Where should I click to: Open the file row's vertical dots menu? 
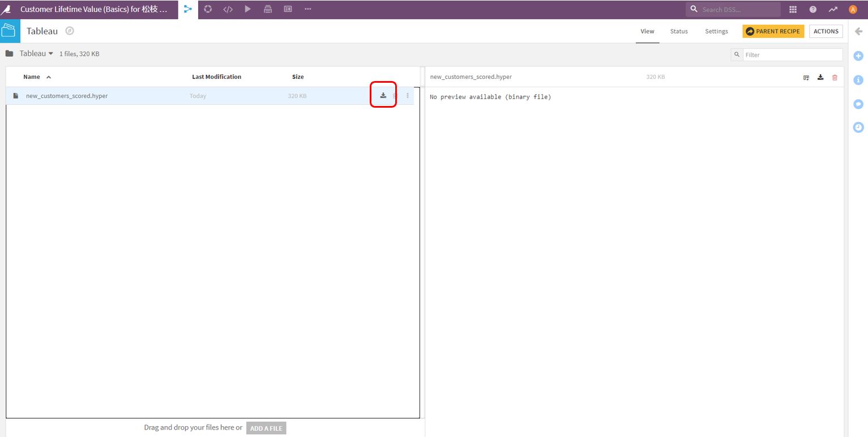pos(408,96)
